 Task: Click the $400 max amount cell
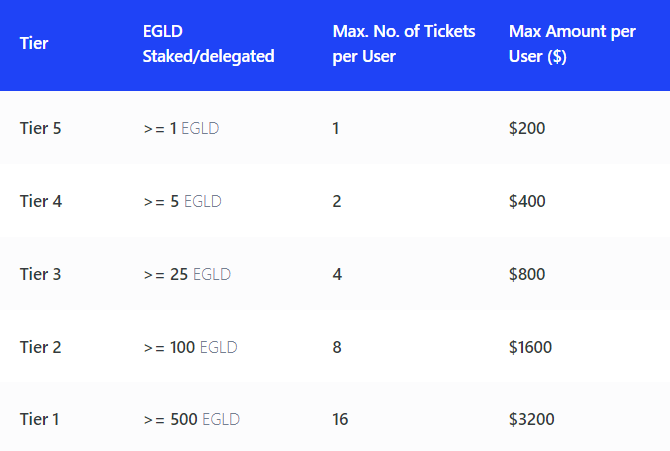[x=527, y=201]
